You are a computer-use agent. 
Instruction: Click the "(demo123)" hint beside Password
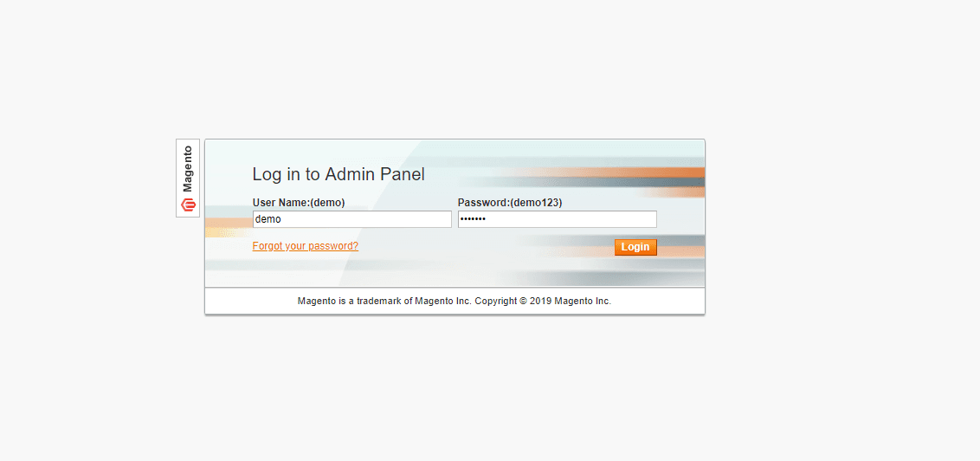(x=536, y=203)
